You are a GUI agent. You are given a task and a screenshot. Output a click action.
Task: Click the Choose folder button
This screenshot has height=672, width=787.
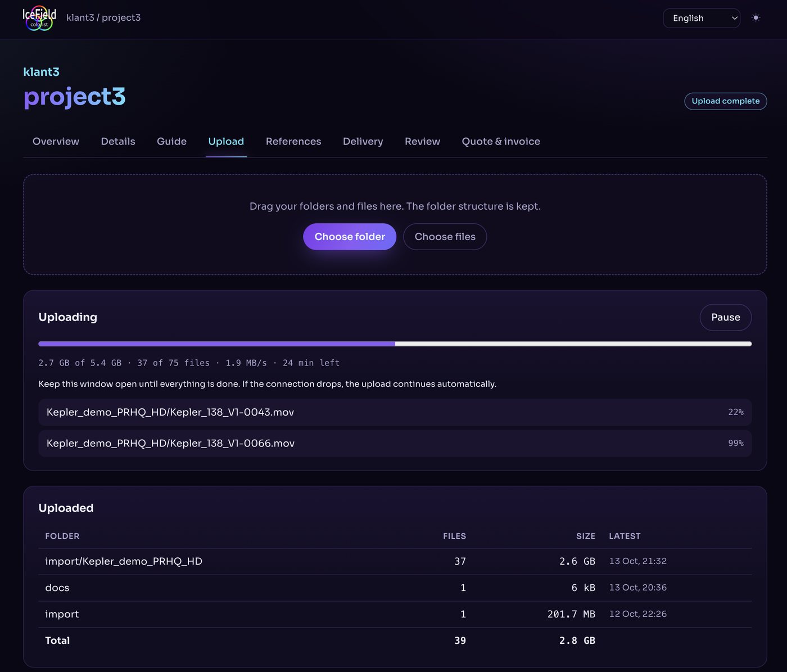click(x=350, y=237)
